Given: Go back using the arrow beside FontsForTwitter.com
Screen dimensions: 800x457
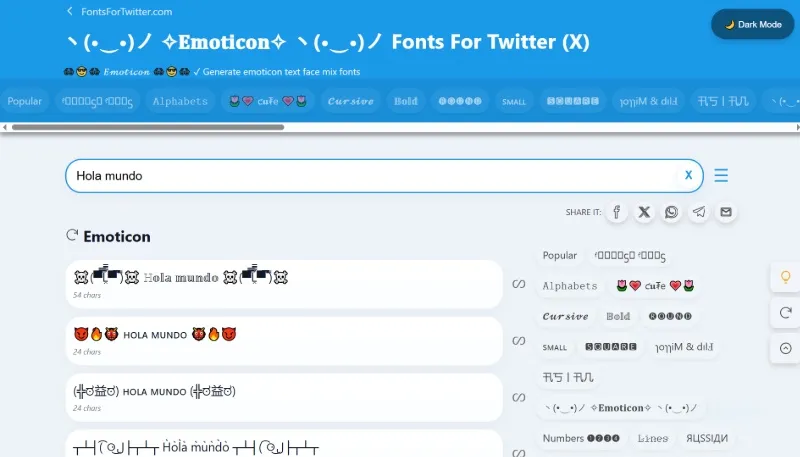Looking at the screenshot, I should tap(70, 11).
